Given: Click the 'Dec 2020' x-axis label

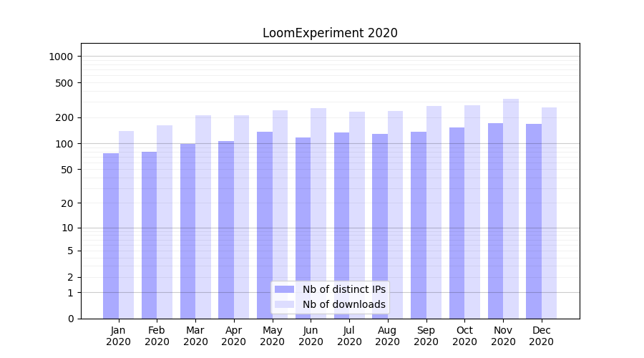Looking at the screenshot, I should [x=542, y=336].
